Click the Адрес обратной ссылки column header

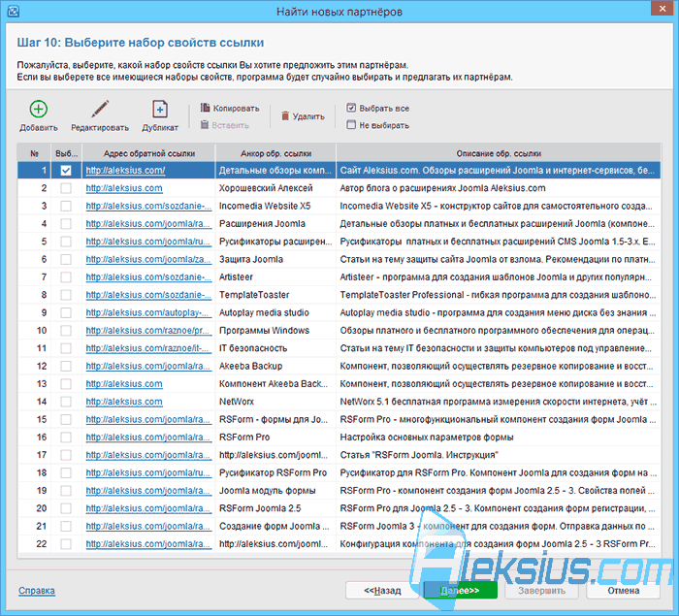(149, 153)
